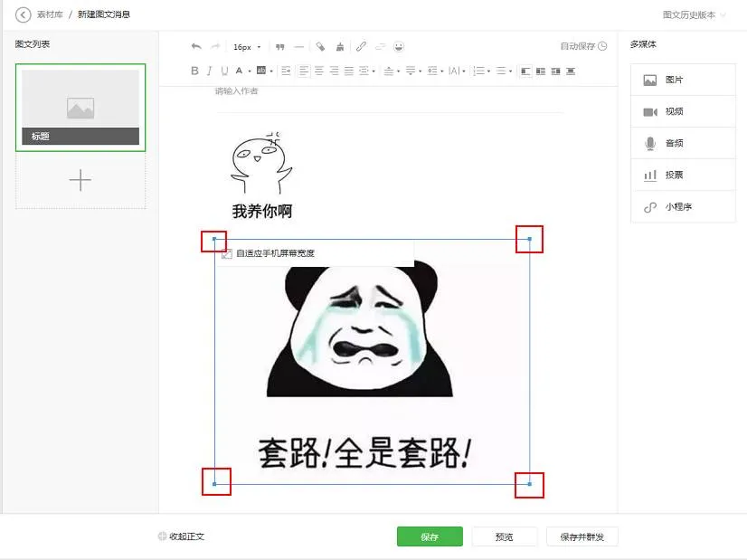Screen dimensions: 747x560
Task: Apply the font color A button
Action: pyautogui.click(x=239, y=71)
